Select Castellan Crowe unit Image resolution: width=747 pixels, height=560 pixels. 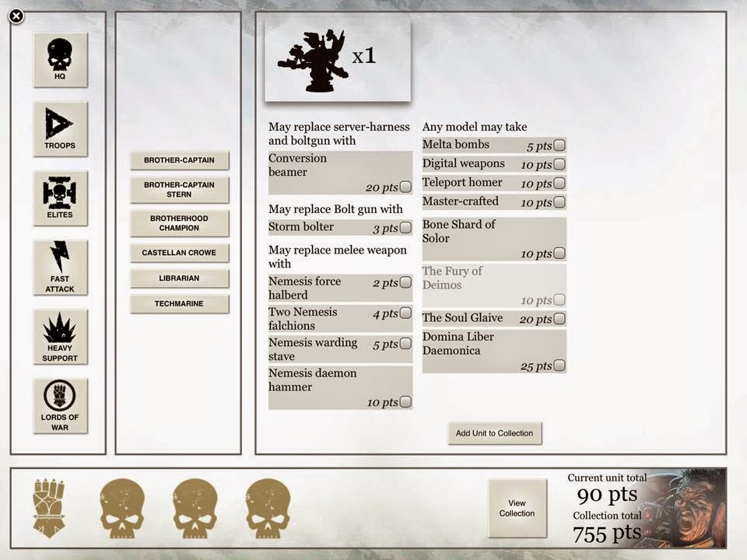point(179,253)
